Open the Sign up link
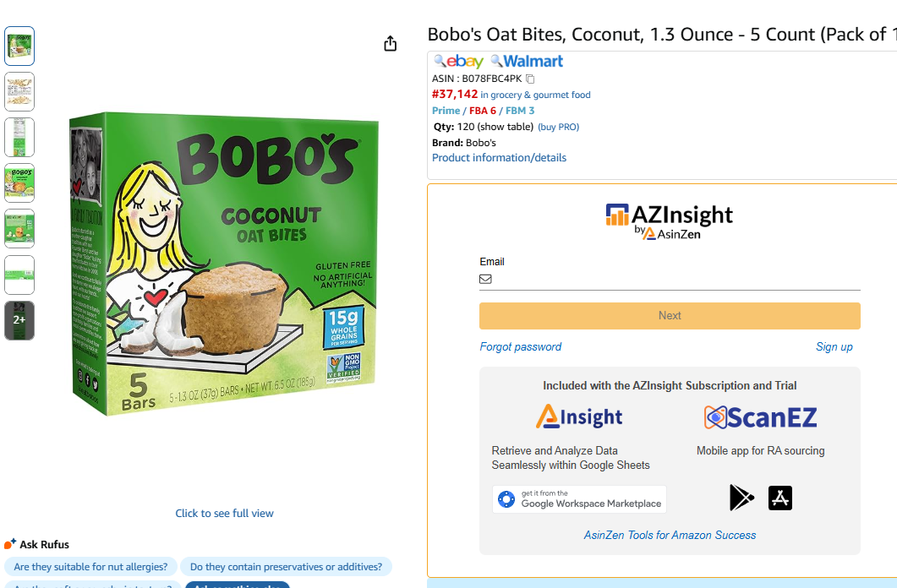Screen dimensions: 897x588 pos(834,347)
